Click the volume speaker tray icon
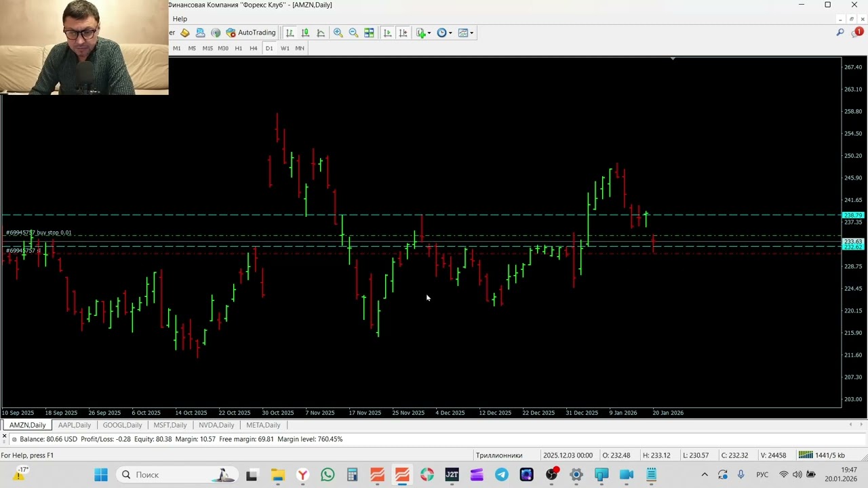868x488 pixels. click(797, 474)
